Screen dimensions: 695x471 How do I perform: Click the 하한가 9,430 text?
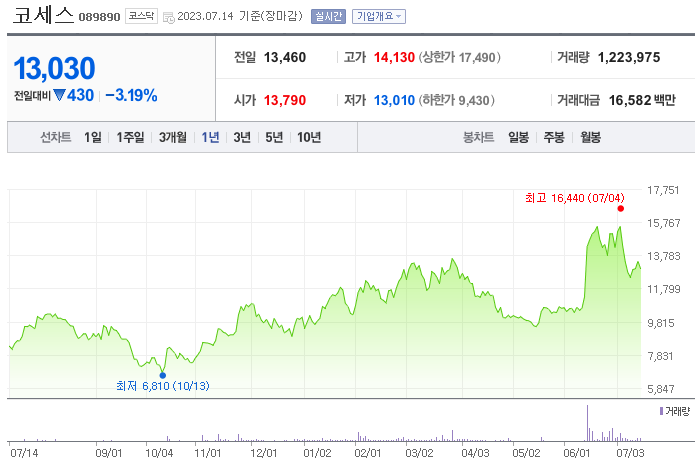point(457,100)
